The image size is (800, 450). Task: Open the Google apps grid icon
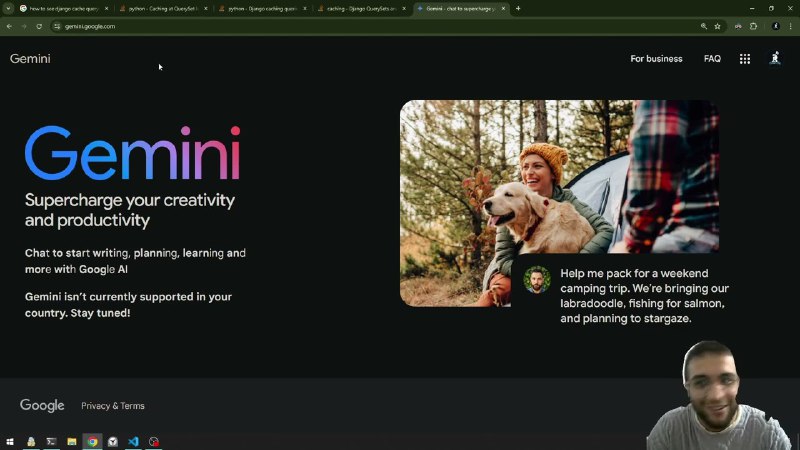coord(745,59)
